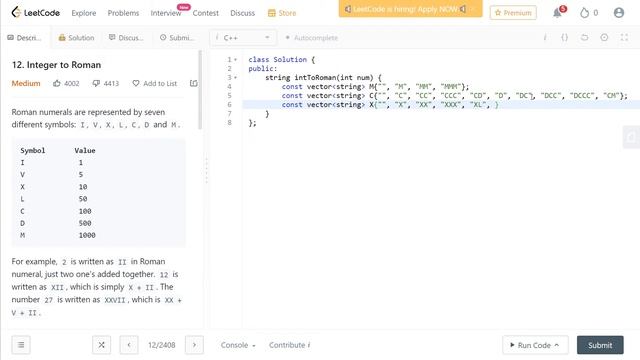Click the 'intToRoman' function name
This screenshot has height=360, width=640.
[x=316, y=78]
